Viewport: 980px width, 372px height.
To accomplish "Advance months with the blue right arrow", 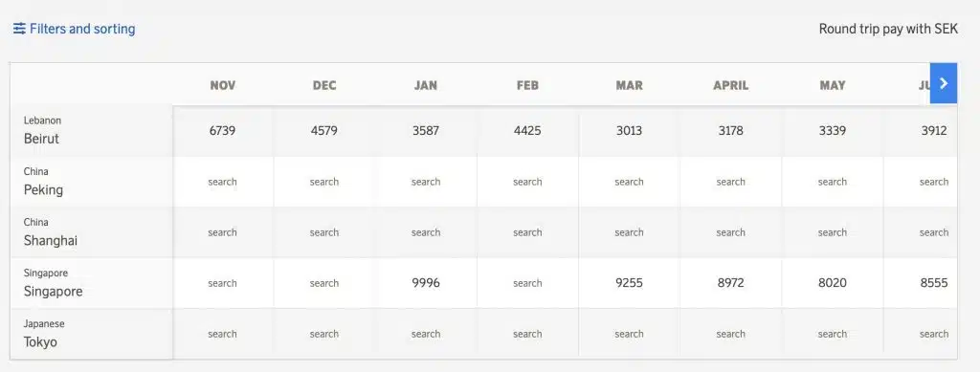I will click(x=943, y=83).
